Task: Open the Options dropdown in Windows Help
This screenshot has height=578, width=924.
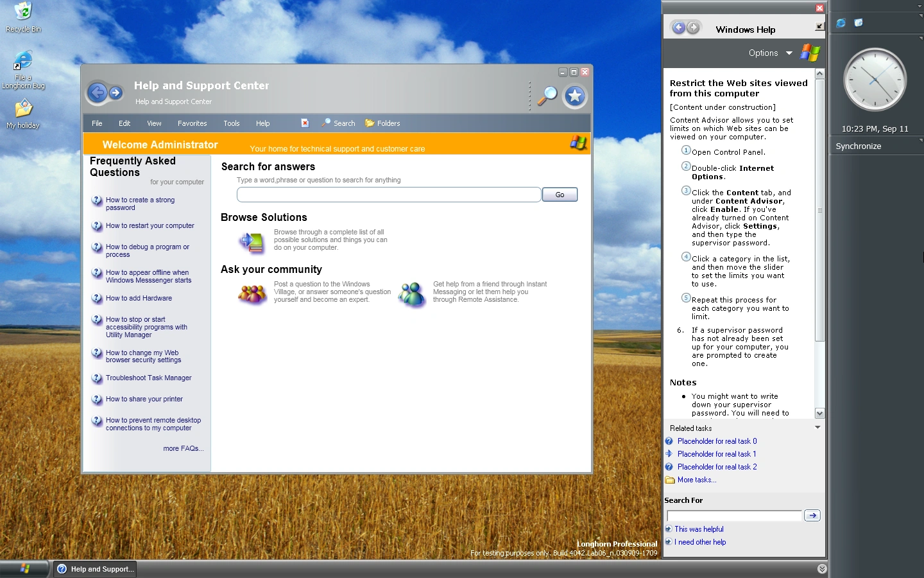Action: [770, 53]
